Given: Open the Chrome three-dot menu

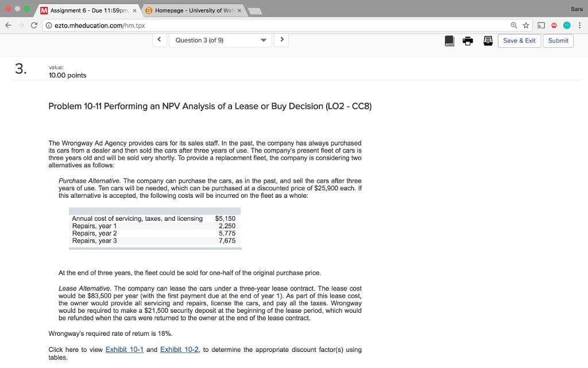Looking at the screenshot, I should click(580, 25).
